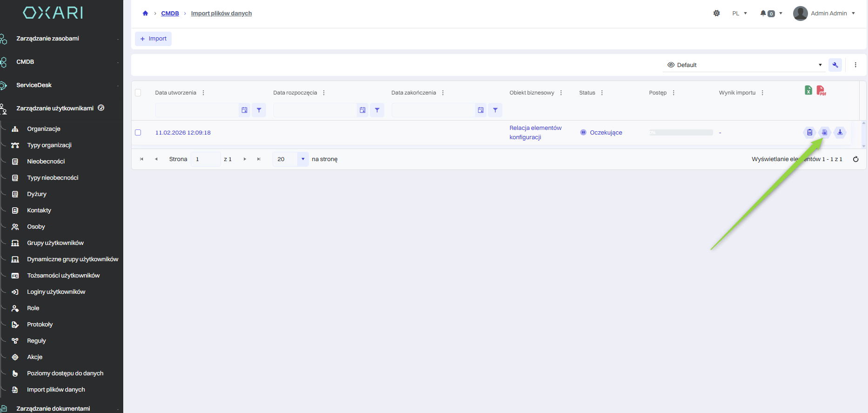Open filter funnel for Data rozpoczęcia
The height and width of the screenshot is (413, 868).
click(x=377, y=110)
